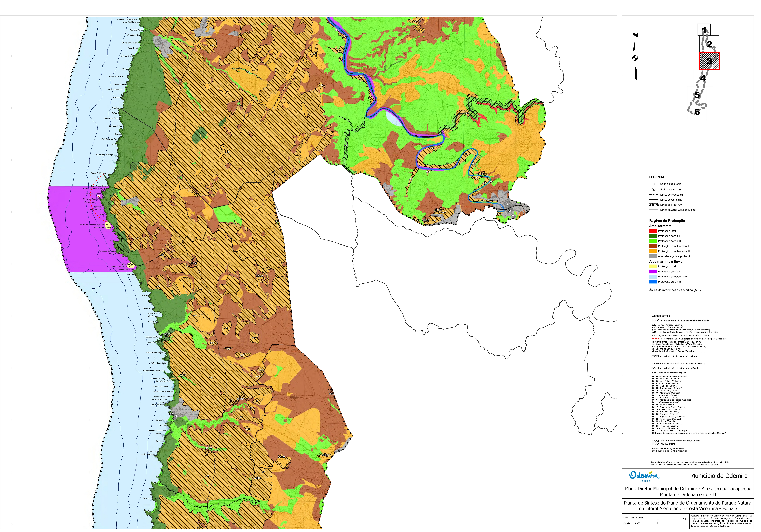Click legend entry 'm.01 - Ilha do Pessegueiro'
The height and width of the screenshot is (532, 761).
(668, 448)
